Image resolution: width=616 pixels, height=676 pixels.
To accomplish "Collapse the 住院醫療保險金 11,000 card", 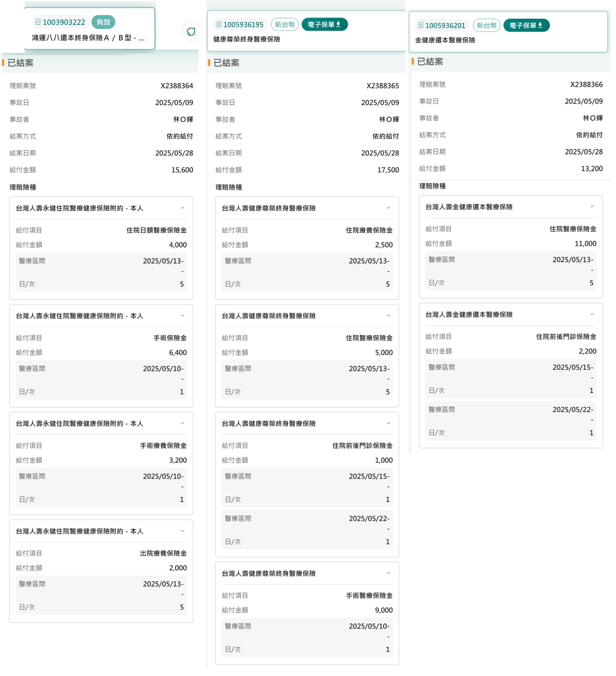I will [x=592, y=207].
